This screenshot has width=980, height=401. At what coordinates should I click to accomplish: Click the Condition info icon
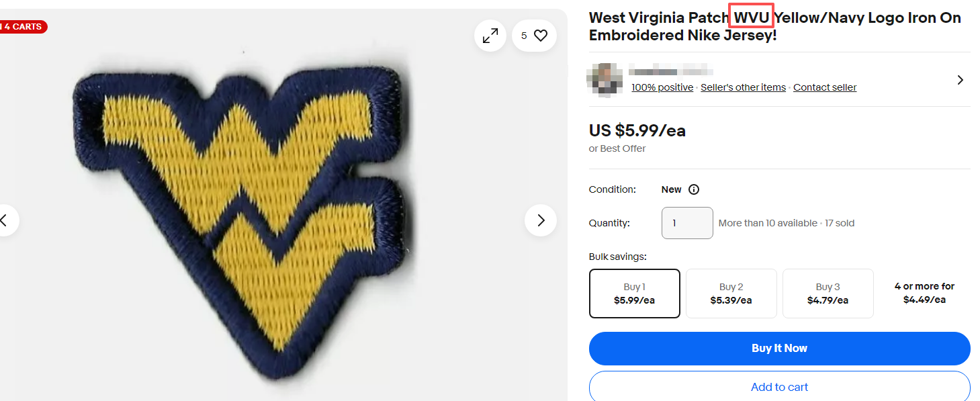(693, 189)
